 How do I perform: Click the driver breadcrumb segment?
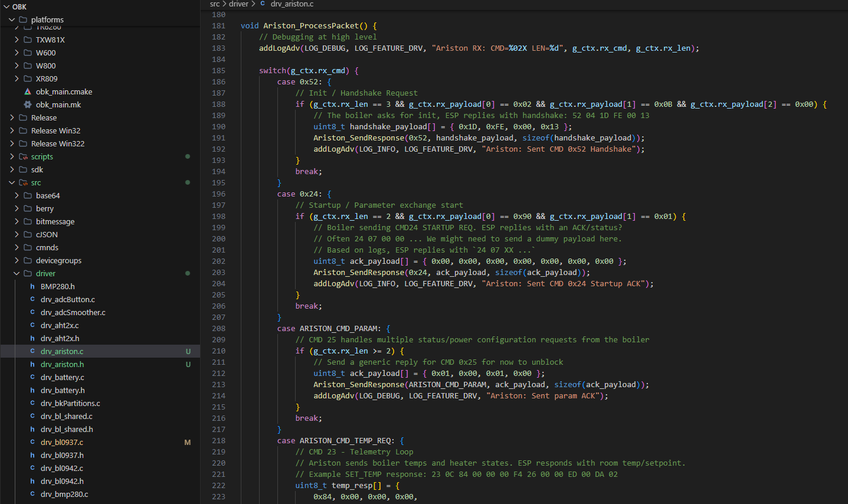click(x=238, y=4)
